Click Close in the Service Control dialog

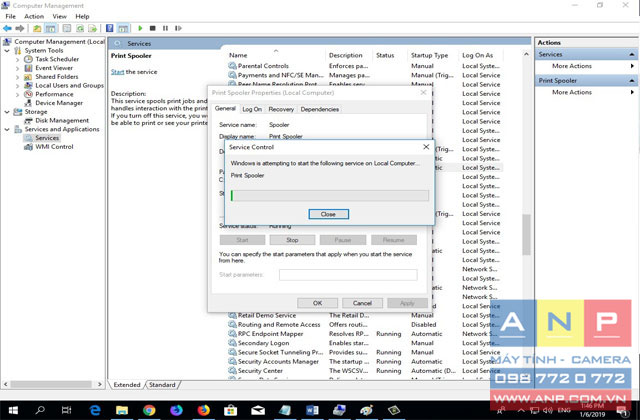pyautogui.click(x=328, y=214)
